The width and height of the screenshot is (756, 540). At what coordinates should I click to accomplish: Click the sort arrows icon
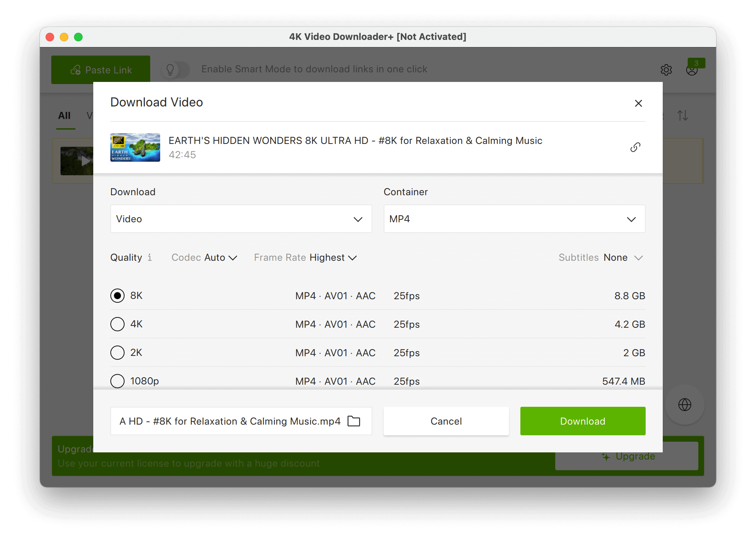[x=682, y=115]
